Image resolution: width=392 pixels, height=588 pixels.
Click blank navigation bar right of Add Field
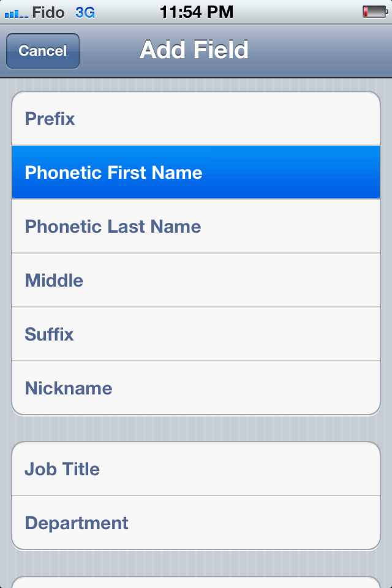[325, 51]
